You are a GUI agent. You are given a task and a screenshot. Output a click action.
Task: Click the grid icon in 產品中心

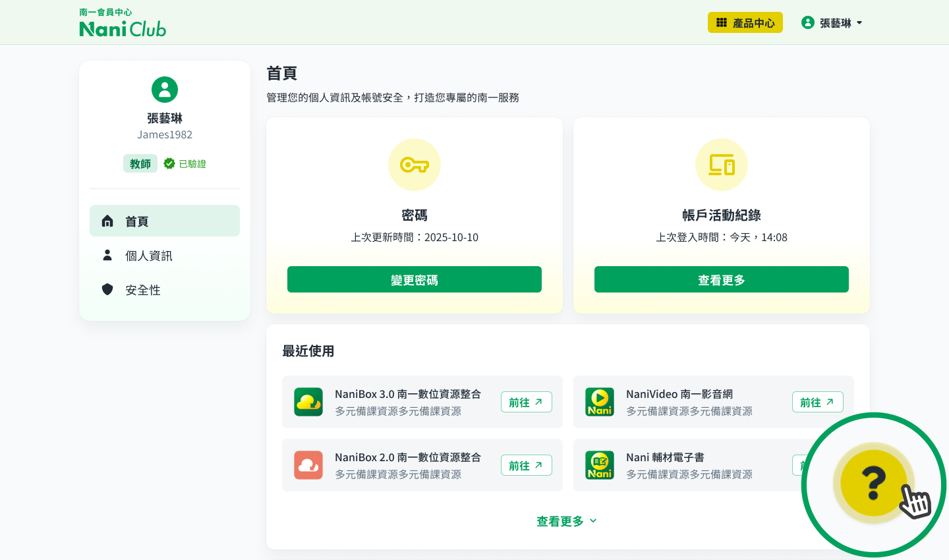coord(722,22)
